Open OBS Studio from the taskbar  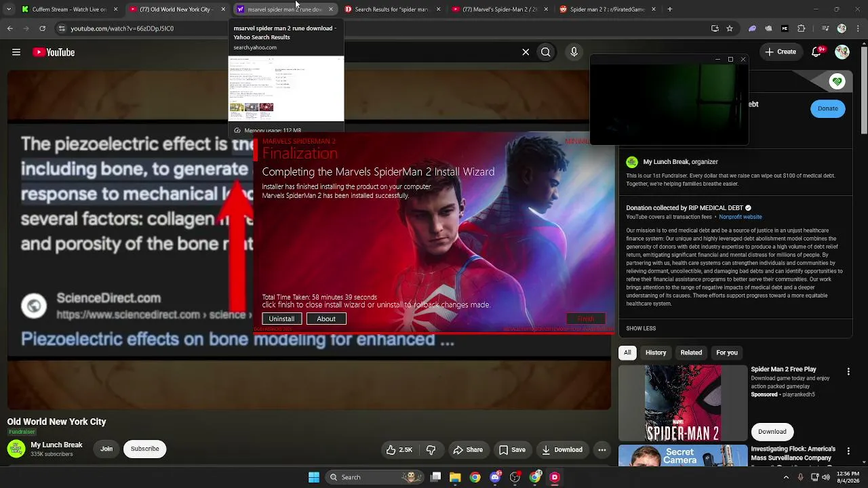[x=515, y=477]
